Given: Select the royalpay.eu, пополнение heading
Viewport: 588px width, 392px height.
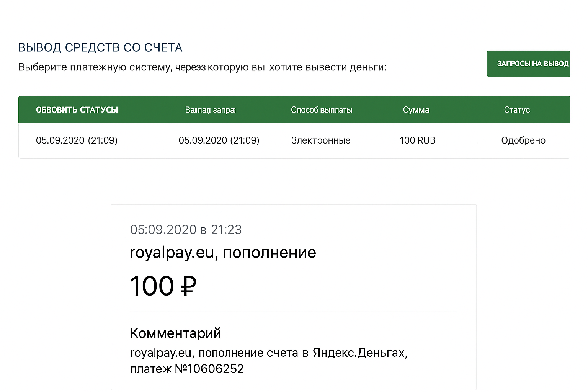Looking at the screenshot, I should (x=223, y=252).
